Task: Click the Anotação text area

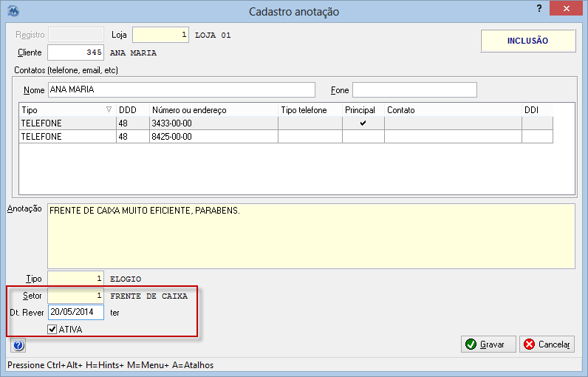Action: coord(311,236)
